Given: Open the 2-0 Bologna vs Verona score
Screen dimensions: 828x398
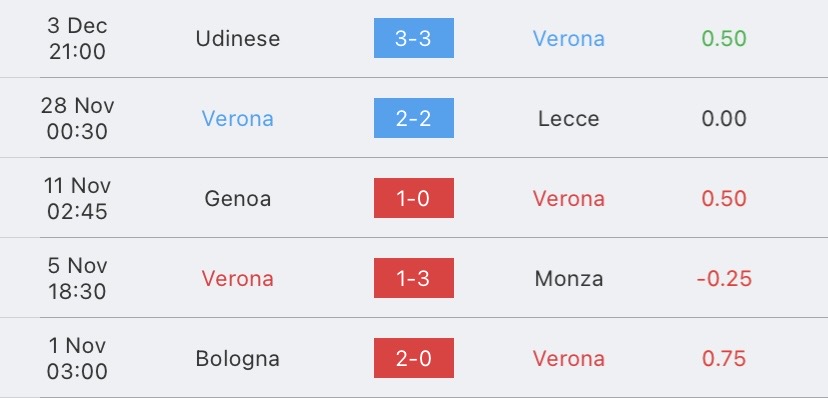Looking at the screenshot, I should pos(413,358).
